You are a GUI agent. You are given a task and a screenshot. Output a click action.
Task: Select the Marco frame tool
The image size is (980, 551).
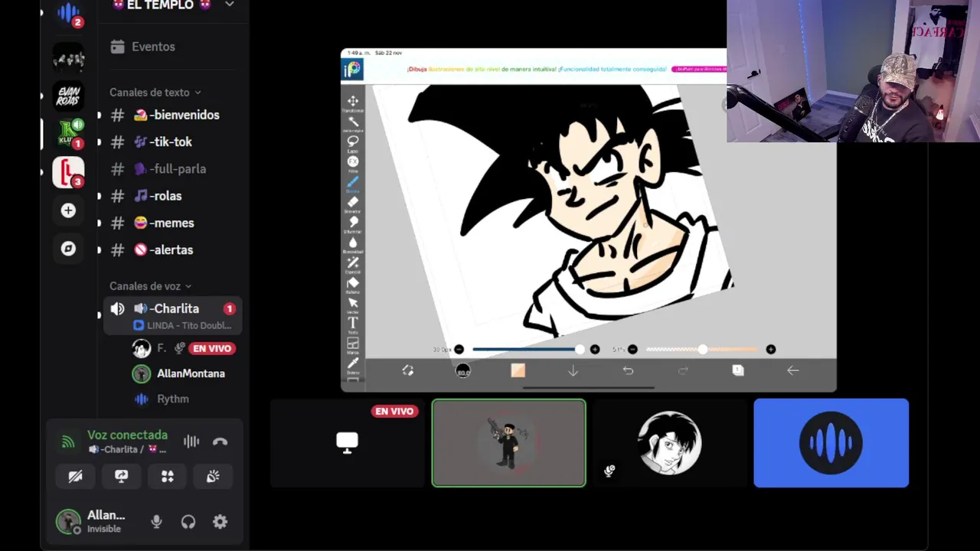353,344
